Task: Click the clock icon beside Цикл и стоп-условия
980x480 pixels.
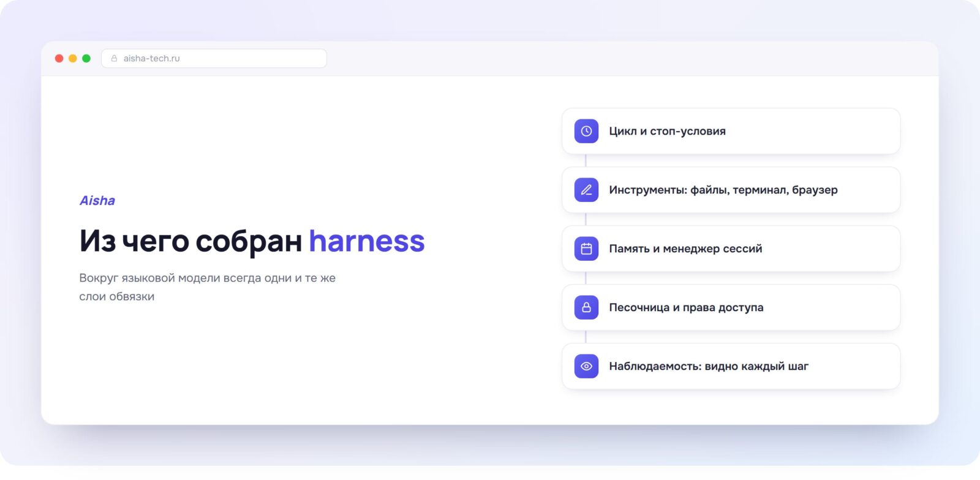Action: point(586,131)
